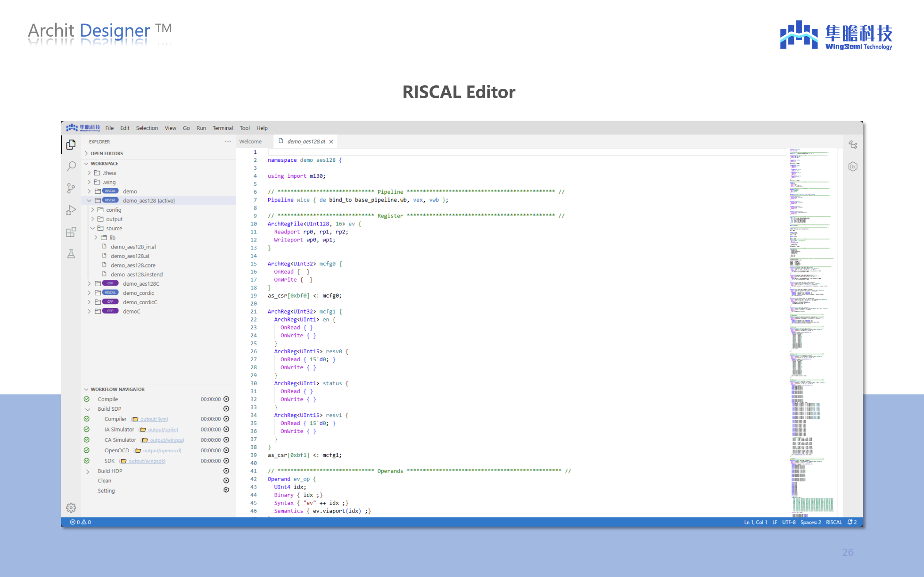This screenshot has height=577, width=924.
Task: Expand the .theia folder
Action: coord(89,173)
